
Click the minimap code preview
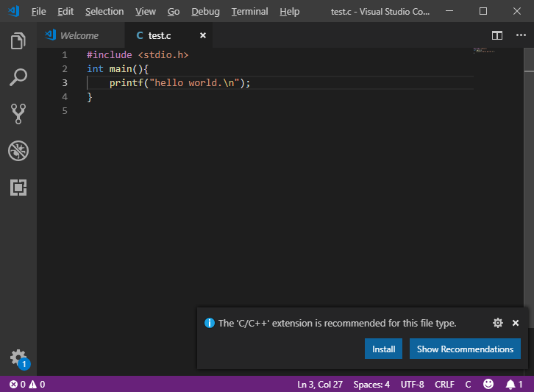point(483,51)
